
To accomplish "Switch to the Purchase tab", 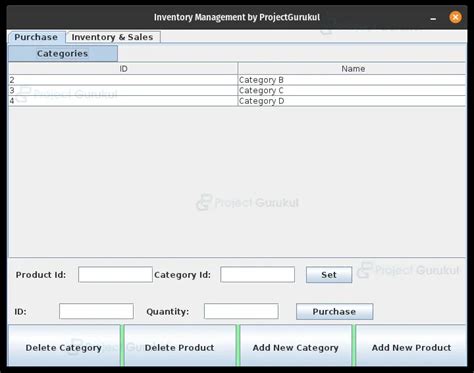I will tap(37, 37).
